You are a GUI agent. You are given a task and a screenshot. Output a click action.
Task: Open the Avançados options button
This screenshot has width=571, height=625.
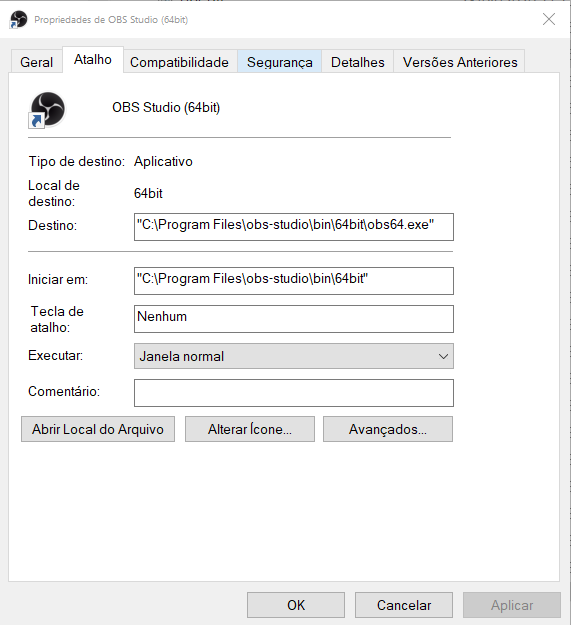[x=388, y=429]
